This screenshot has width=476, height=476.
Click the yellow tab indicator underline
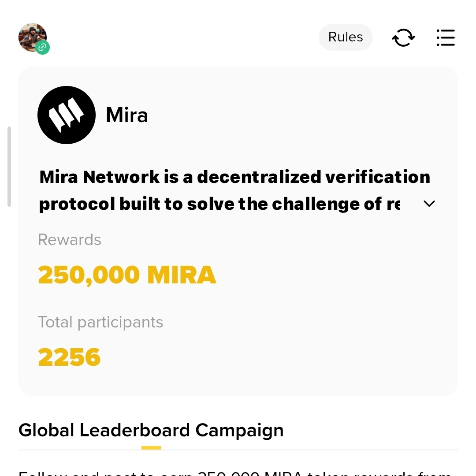(151, 448)
